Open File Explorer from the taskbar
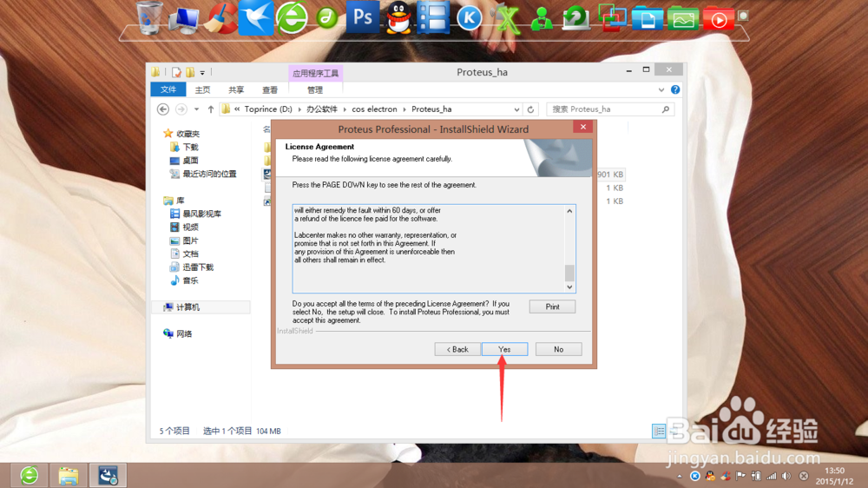Image resolution: width=868 pixels, height=488 pixels. point(69,475)
